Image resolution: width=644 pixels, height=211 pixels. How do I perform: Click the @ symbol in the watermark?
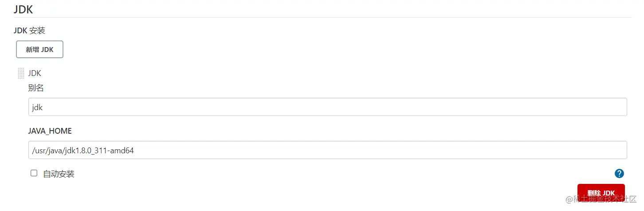[x=569, y=199]
